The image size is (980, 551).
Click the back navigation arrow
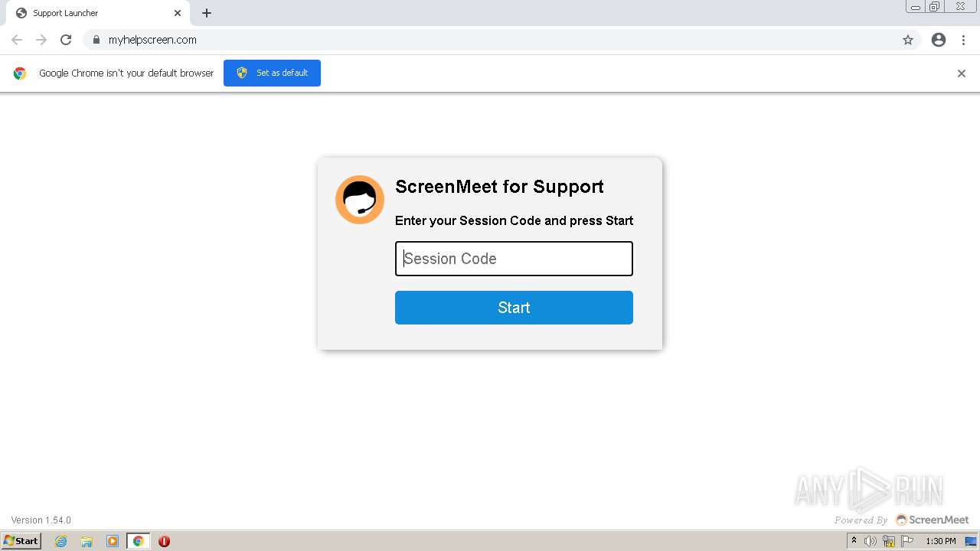(16, 39)
